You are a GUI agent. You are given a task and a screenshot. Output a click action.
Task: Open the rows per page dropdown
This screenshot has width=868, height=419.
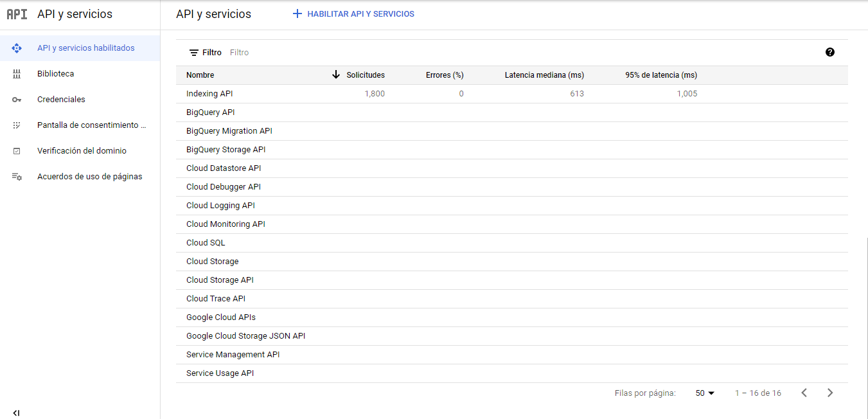click(705, 393)
